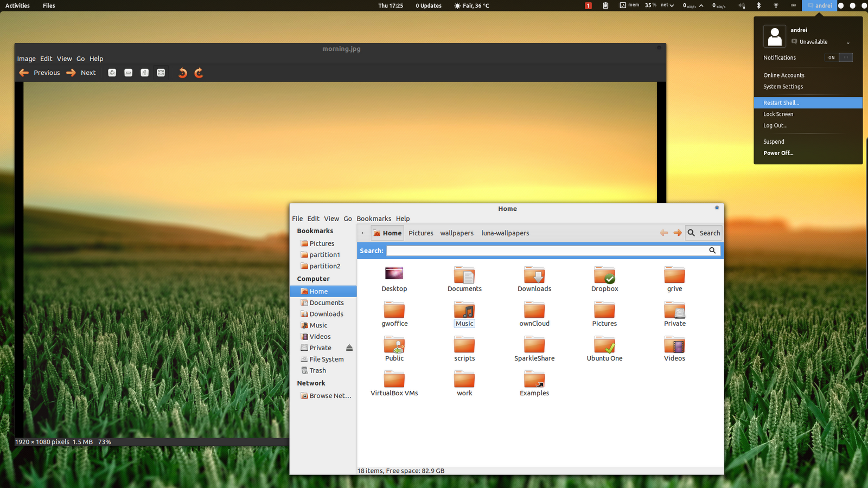Show image at normal size 1:1 icon
Image resolution: width=868 pixels, height=488 pixels.
click(x=144, y=73)
